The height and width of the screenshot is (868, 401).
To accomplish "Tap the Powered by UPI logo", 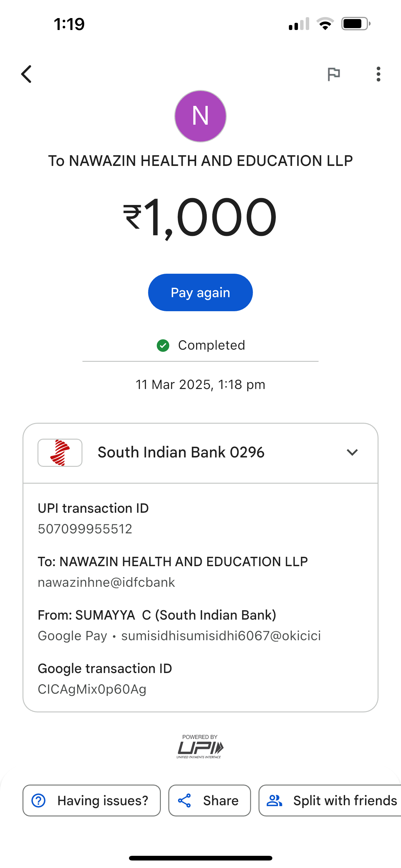I will [200, 747].
